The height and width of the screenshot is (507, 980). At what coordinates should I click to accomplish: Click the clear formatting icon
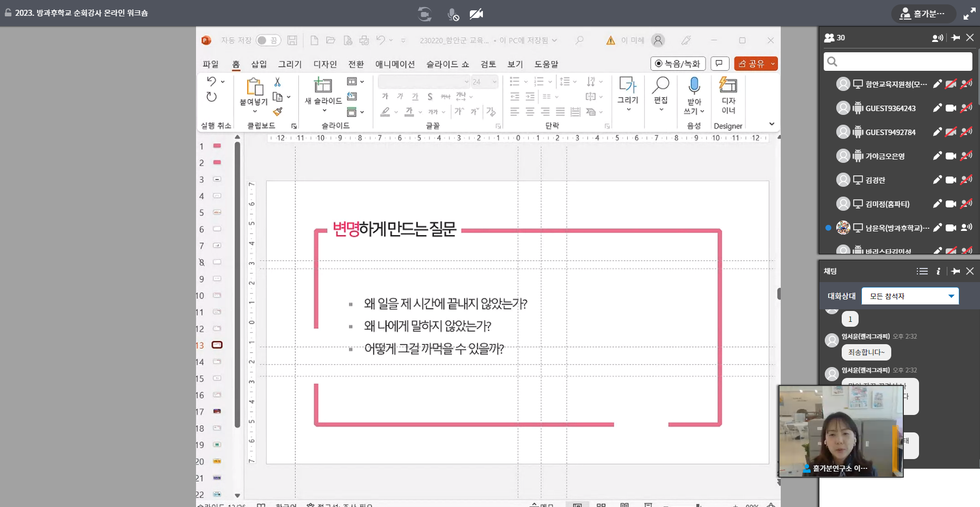click(x=491, y=112)
